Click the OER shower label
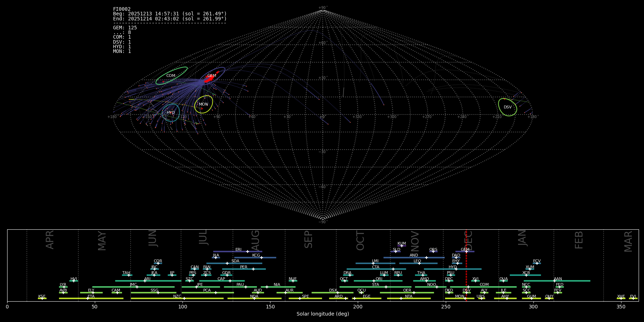The image size is (644, 322). tap(407, 291)
